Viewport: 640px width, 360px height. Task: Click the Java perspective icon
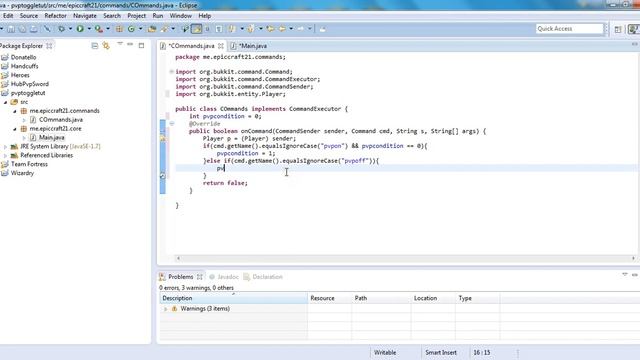[x=634, y=29]
